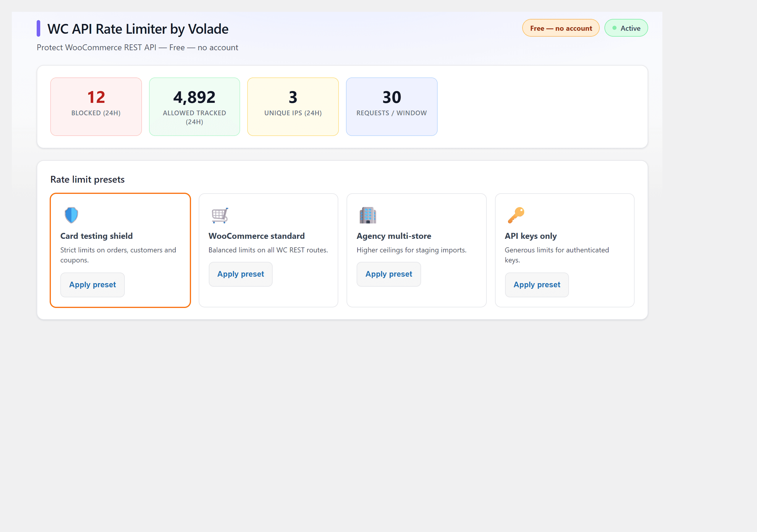
Task: Open the Blocked (24h) stat card
Action: (96, 107)
